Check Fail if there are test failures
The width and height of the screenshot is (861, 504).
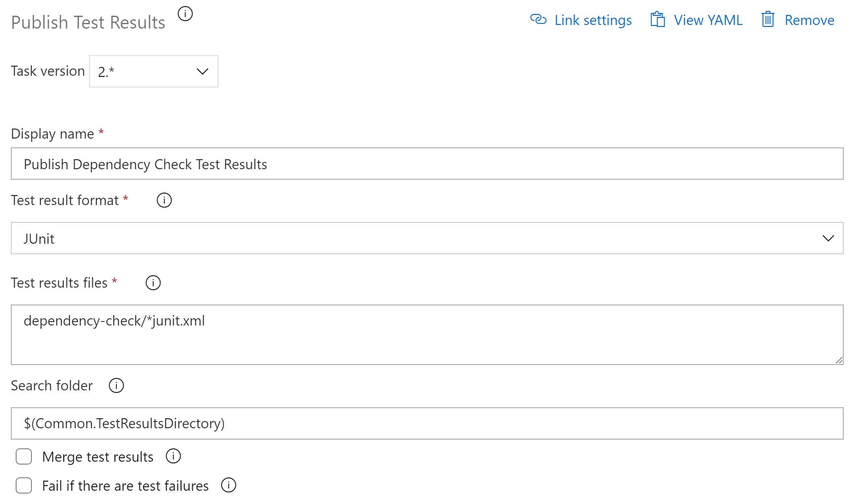tap(24, 485)
